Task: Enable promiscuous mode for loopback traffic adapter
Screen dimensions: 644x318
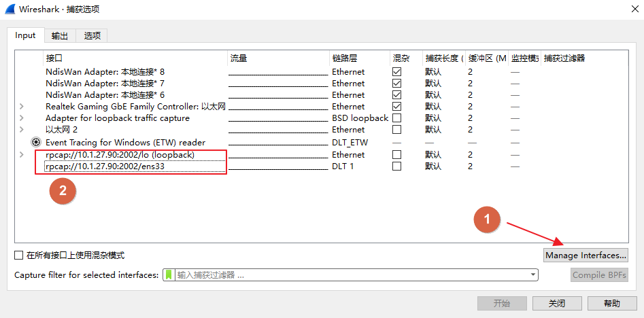Action: (396, 118)
